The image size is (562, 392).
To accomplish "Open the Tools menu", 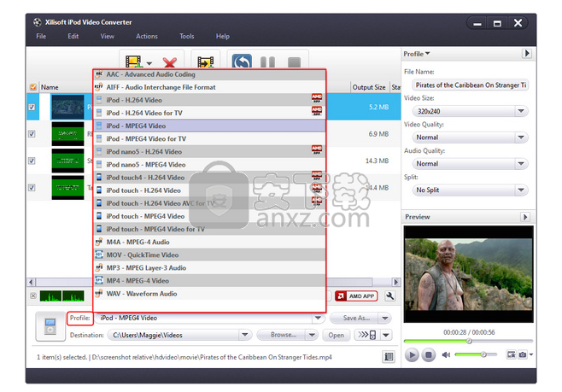I will click(x=187, y=36).
